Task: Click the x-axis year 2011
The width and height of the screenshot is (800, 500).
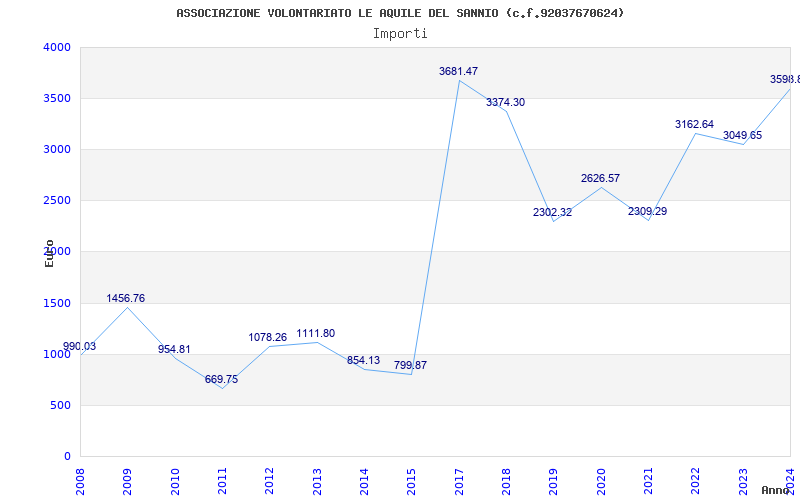Action: [x=222, y=482]
